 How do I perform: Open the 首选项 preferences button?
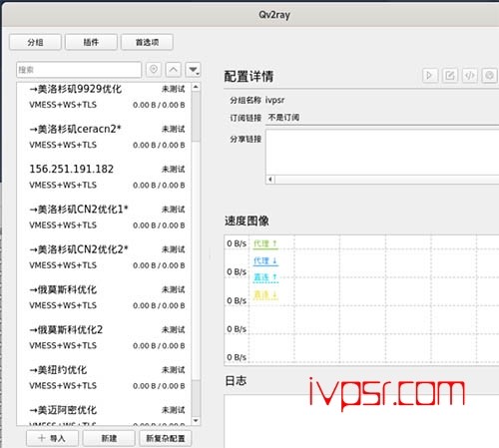point(147,42)
